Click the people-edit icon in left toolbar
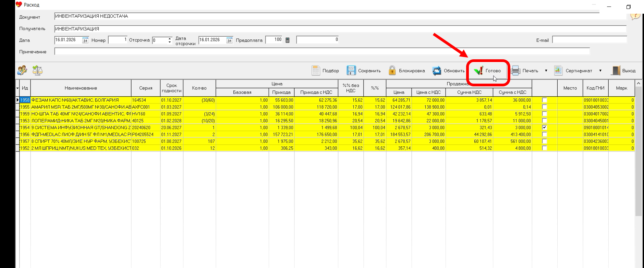644x268 pixels. [22, 71]
